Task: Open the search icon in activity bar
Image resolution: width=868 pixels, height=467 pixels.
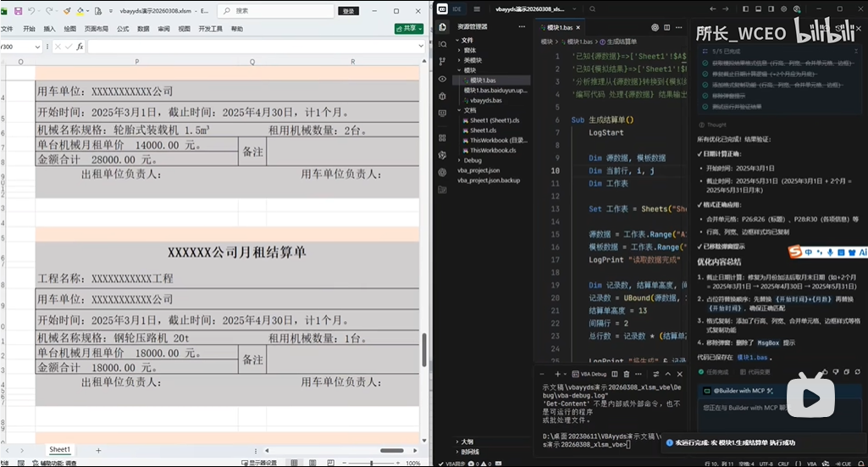Action: click(442, 44)
